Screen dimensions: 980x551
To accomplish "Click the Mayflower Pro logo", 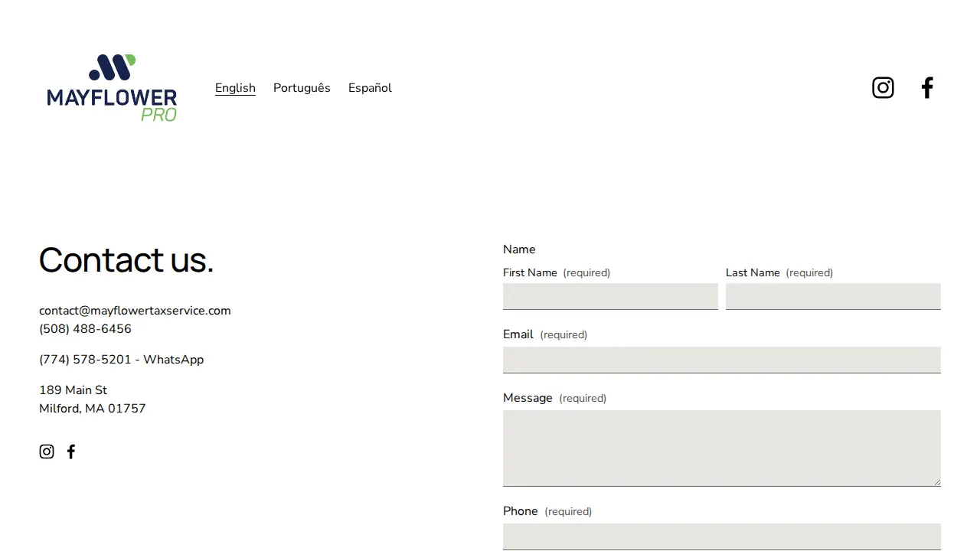I will pos(112,88).
